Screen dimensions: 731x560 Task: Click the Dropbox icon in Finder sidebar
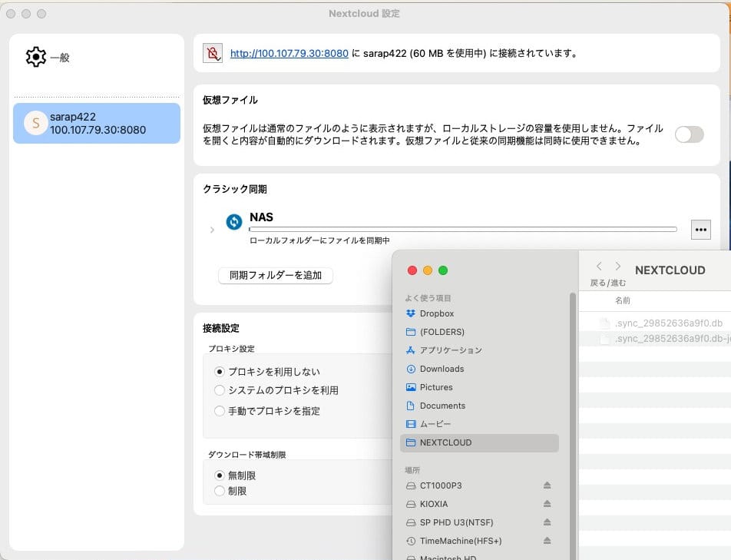coord(411,313)
